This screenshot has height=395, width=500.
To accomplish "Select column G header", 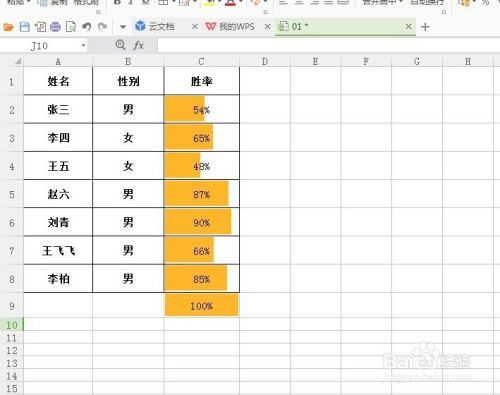I will [x=417, y=62].
